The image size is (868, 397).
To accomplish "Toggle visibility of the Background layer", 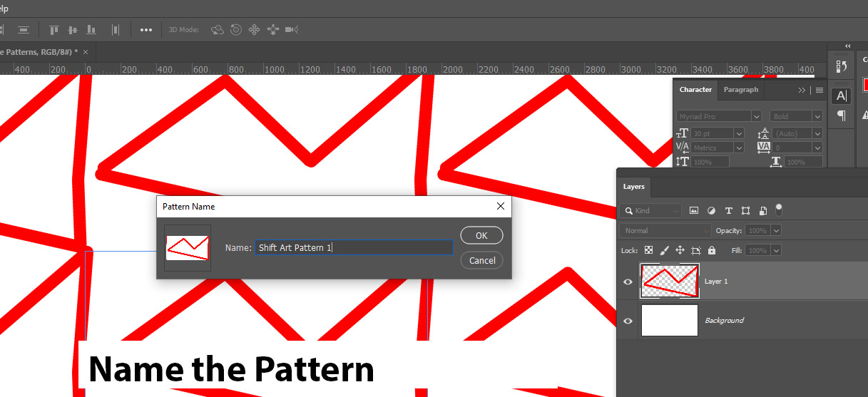I will click(628, 321).
